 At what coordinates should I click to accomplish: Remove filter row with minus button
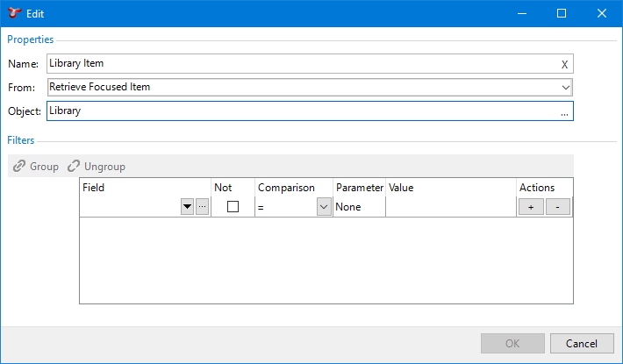pos(558,207)
